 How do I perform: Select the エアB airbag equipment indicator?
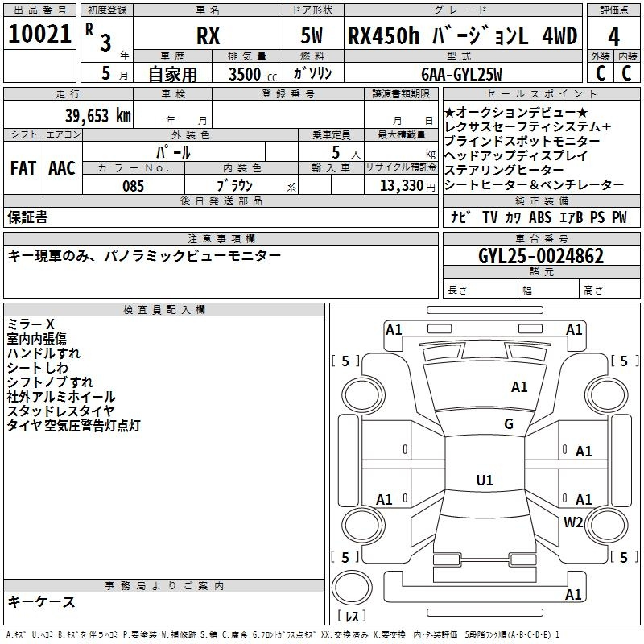[571, 217]
